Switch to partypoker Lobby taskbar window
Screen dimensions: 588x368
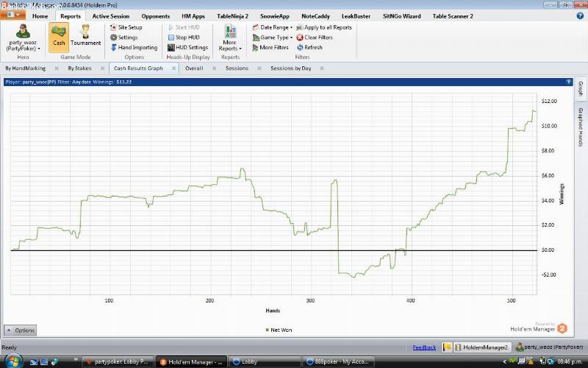(117, 362)
